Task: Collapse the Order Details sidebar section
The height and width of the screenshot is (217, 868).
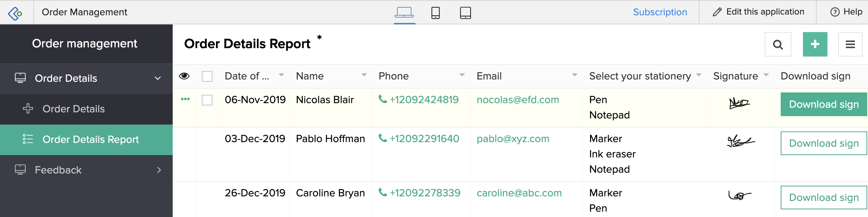Action: [158, 78]
